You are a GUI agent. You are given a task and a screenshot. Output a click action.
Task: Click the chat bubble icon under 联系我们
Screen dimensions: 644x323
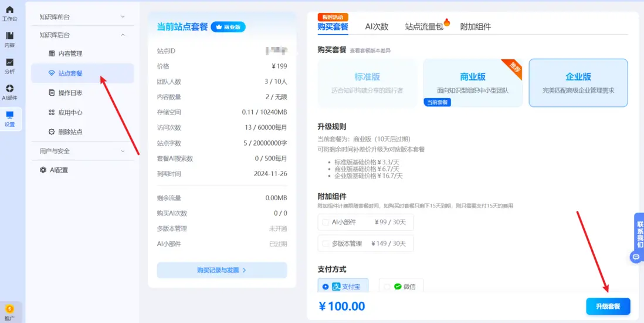click(x=636, y=257)
